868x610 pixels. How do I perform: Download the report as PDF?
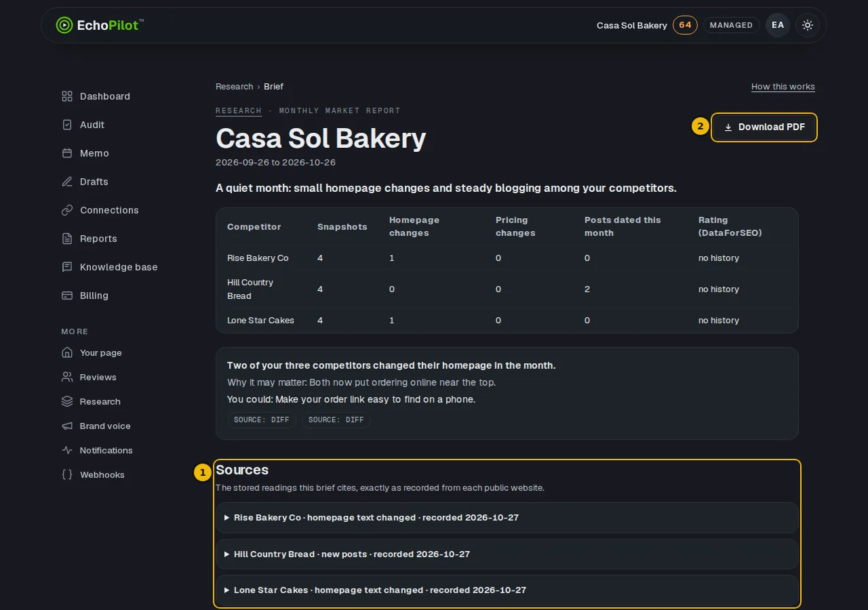[x=764, y=127]
